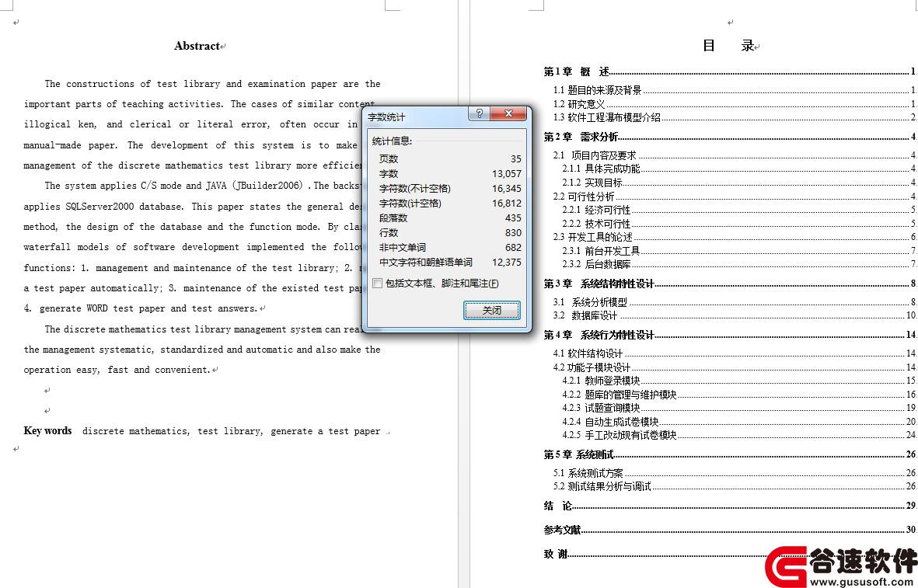Select TOC entry 3.1 系统分析模型
This screenshot has width=918, height=588.
735,302
